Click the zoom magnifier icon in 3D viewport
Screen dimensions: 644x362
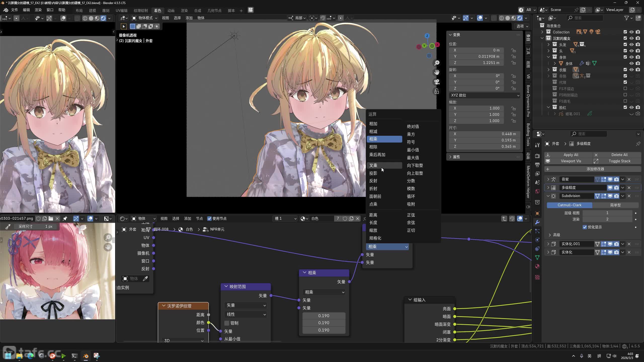click(x=437, y=63)
